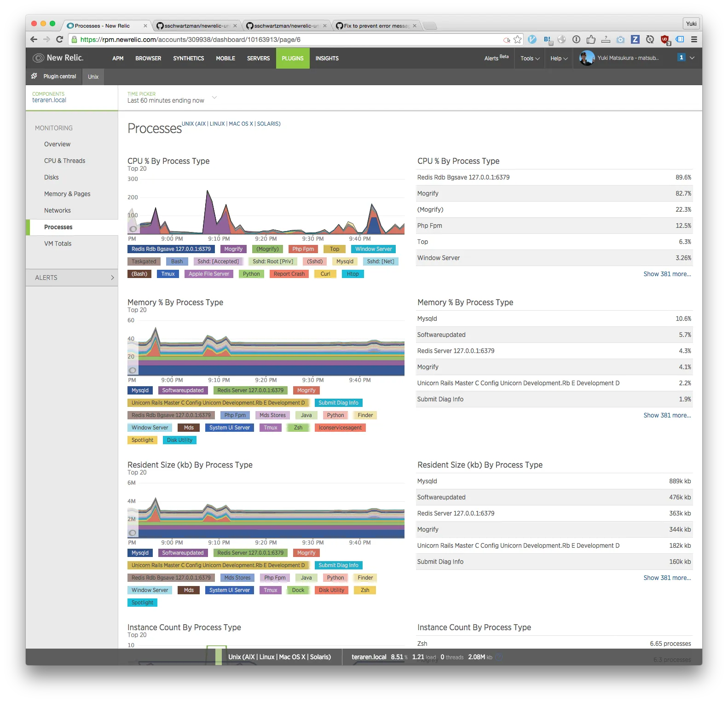Viewport: 728px width, 702px height.
Task: Click the thumbs-up extension icon
Action: pyautogui.click(x=591, y=40)
